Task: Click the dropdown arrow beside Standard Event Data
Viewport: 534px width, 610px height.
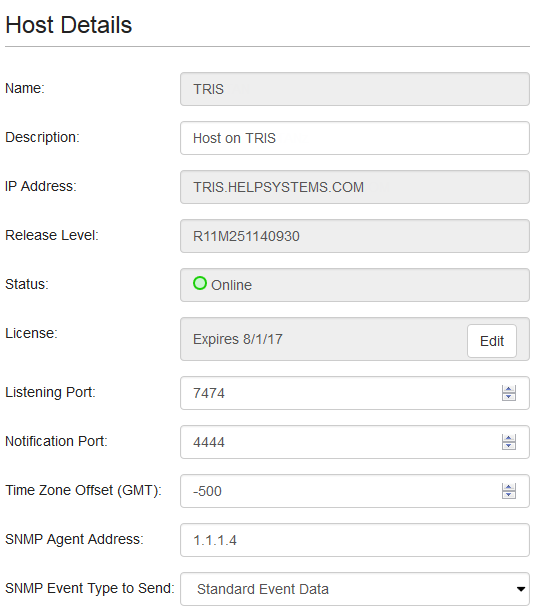Action: point(520,589)
